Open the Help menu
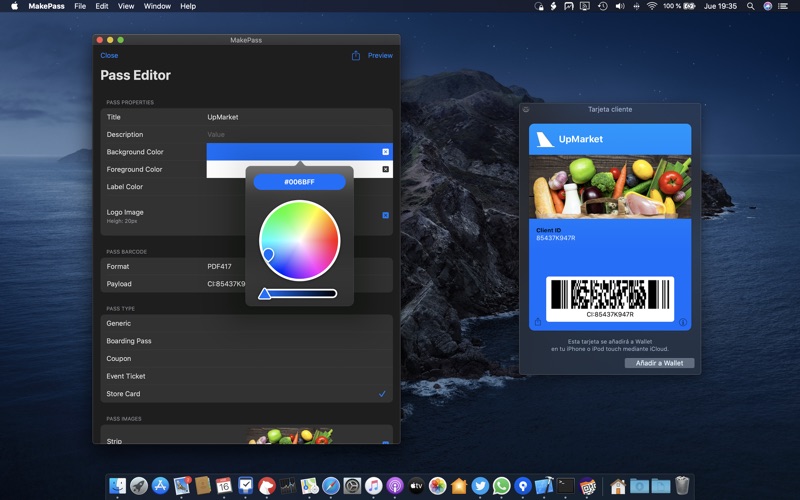This screenshot has width=800, height=500. pos(188,6)
